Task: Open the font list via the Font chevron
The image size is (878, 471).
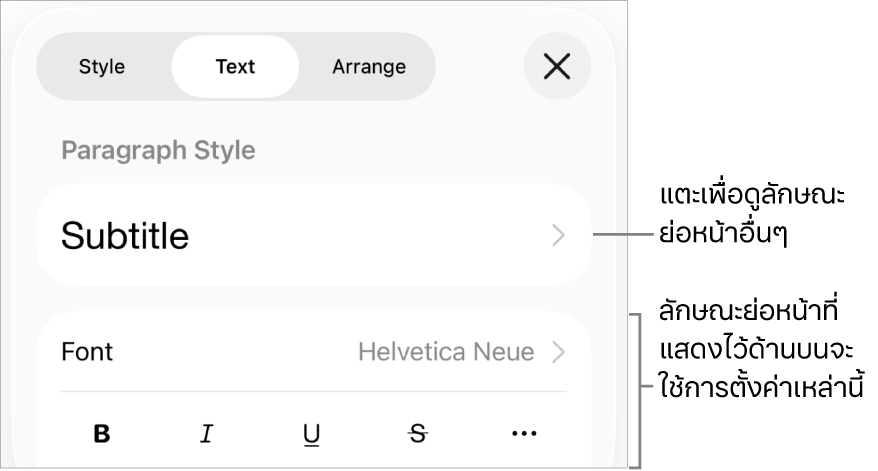Action: [559, 352]
